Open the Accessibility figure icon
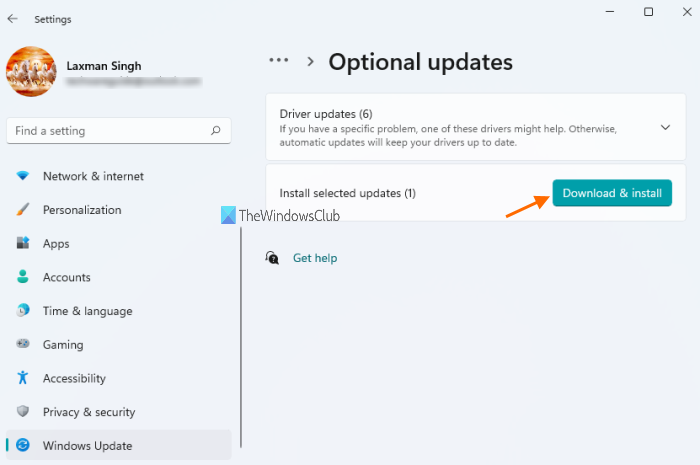The width and height of the screenshot is (700, 465). tap(22, 378)
